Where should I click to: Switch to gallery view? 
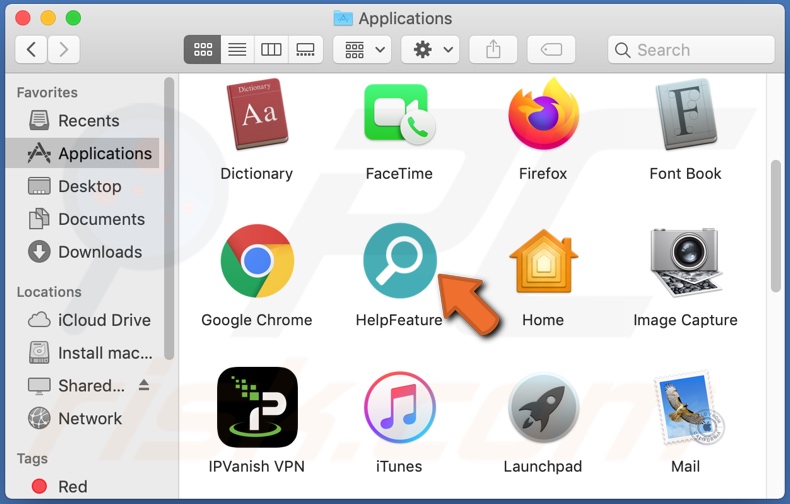305,49
